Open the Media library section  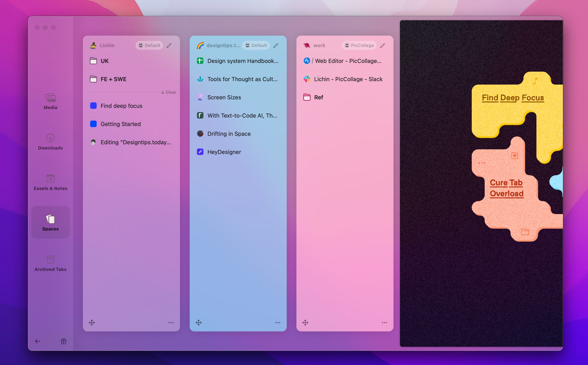50,101
